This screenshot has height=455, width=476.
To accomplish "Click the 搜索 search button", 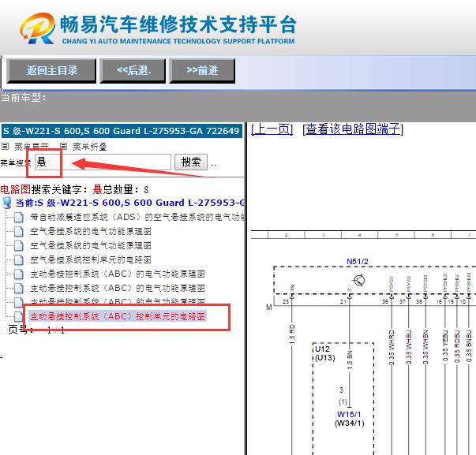I will coord(191,162).
